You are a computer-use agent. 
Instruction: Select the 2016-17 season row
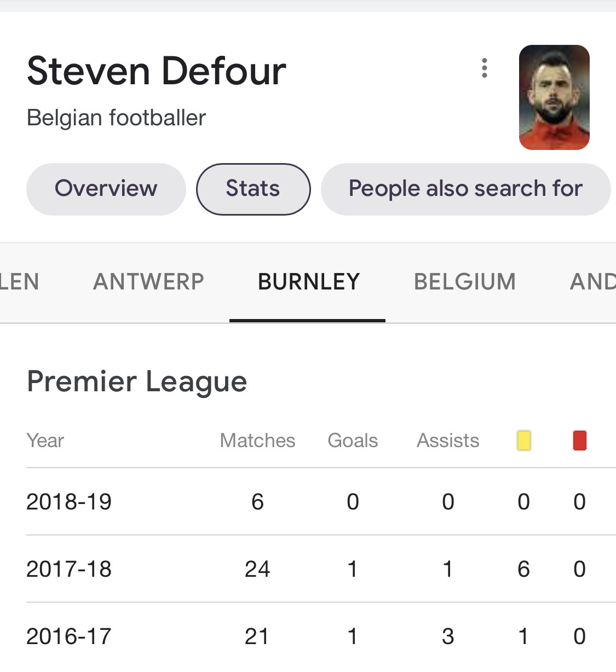[x=69, y=636]
